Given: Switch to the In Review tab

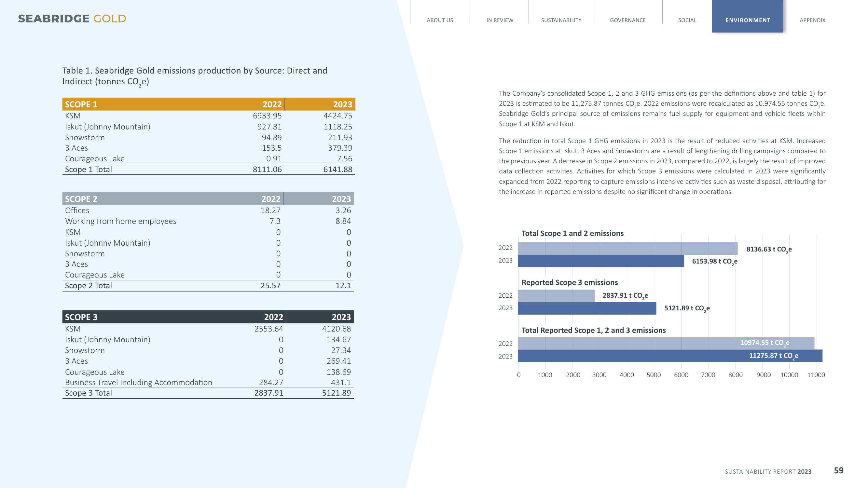Looking at the screenshot, I should (500, 20).
